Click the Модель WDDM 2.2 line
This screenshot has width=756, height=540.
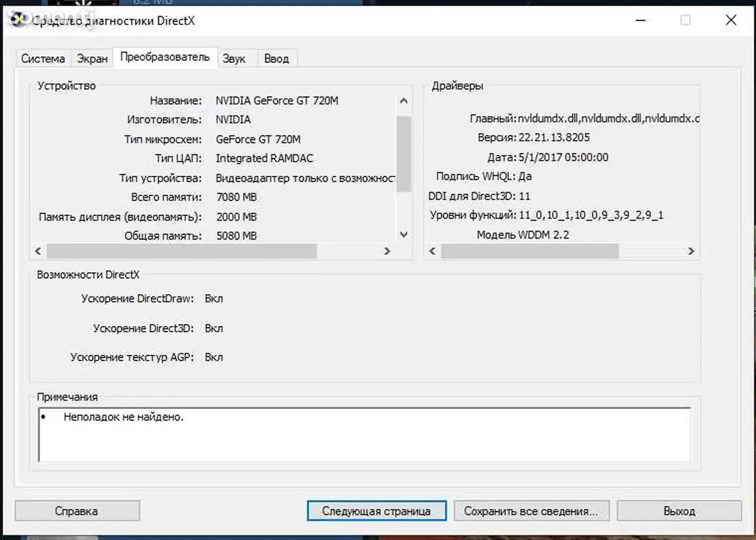pyautogui.click(x=523, y=235)
